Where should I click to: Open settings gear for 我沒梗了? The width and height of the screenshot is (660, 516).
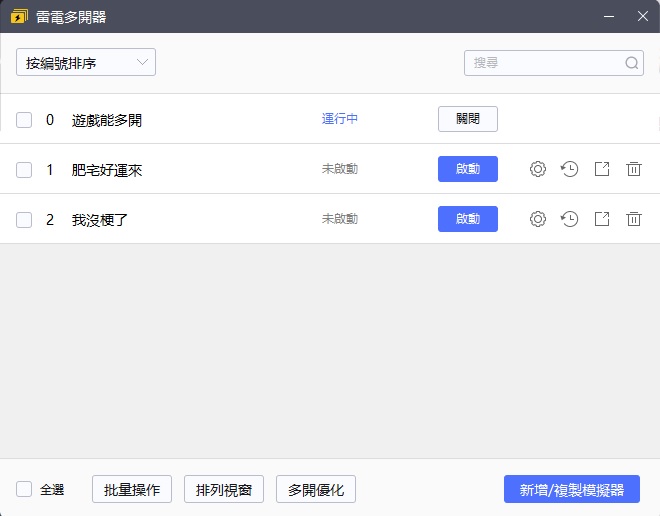point(537,219)
